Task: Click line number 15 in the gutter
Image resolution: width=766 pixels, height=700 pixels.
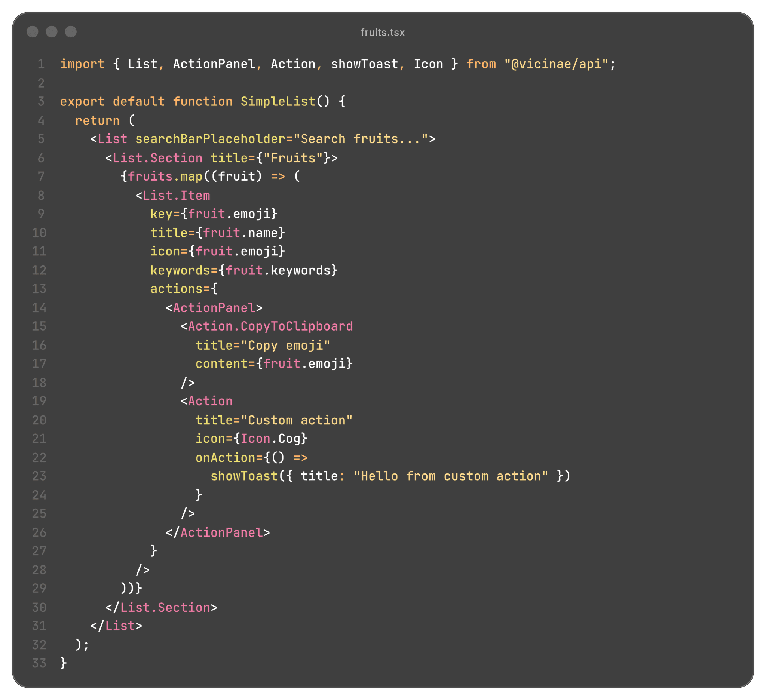Action: click(39, 326)
